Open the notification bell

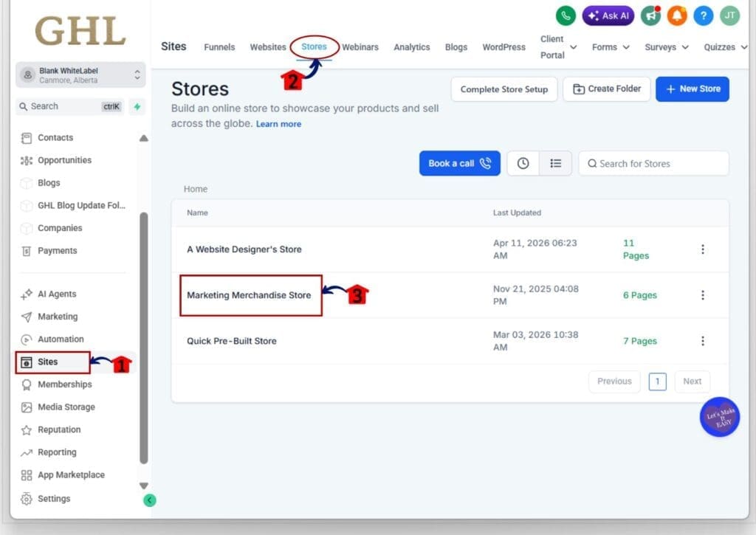pos(676,15)
